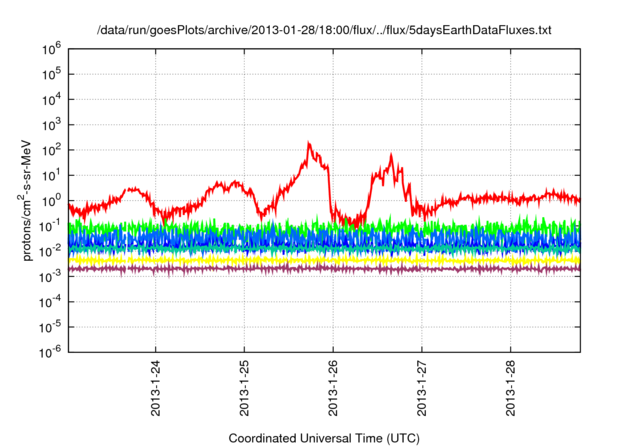Click the purple flux line near 10^-3

tap(324, 268)
